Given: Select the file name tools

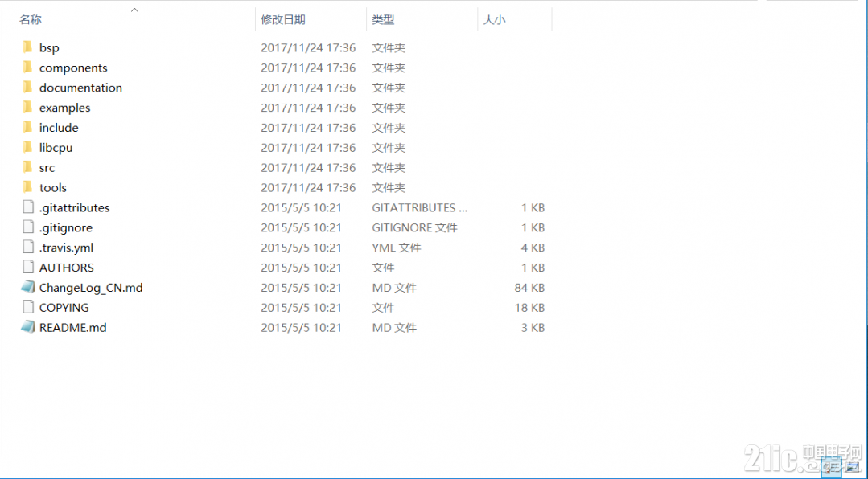Looking at the screenshot, I should (52, 187).
